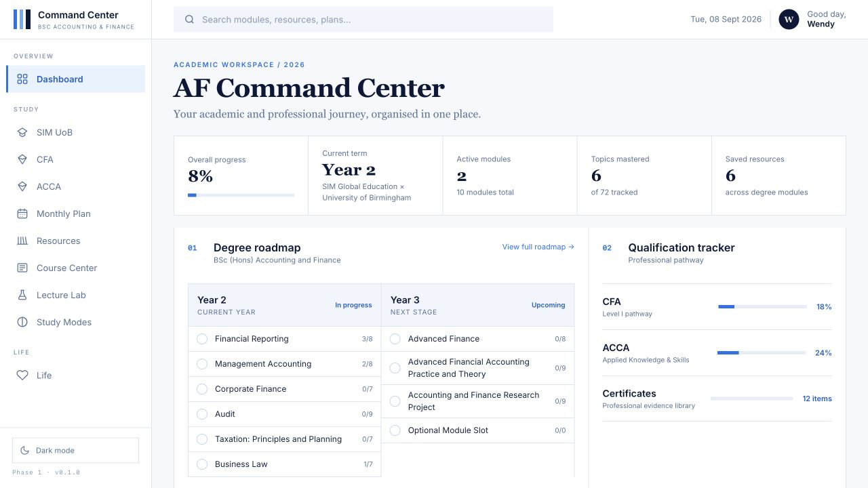Tick the Management Accounting circle
Screen dimensions: 868x488
pos(202,364)
